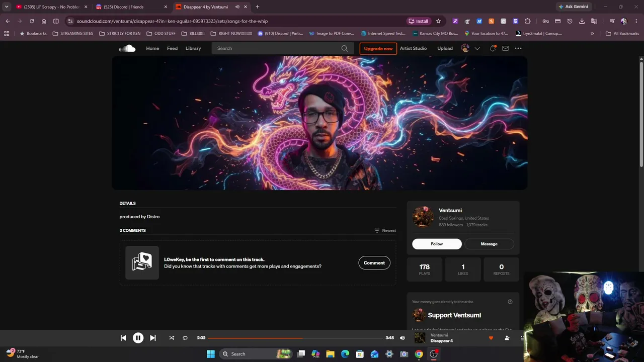Unlike the playing track via the heart icon

(x=491, y=338)
